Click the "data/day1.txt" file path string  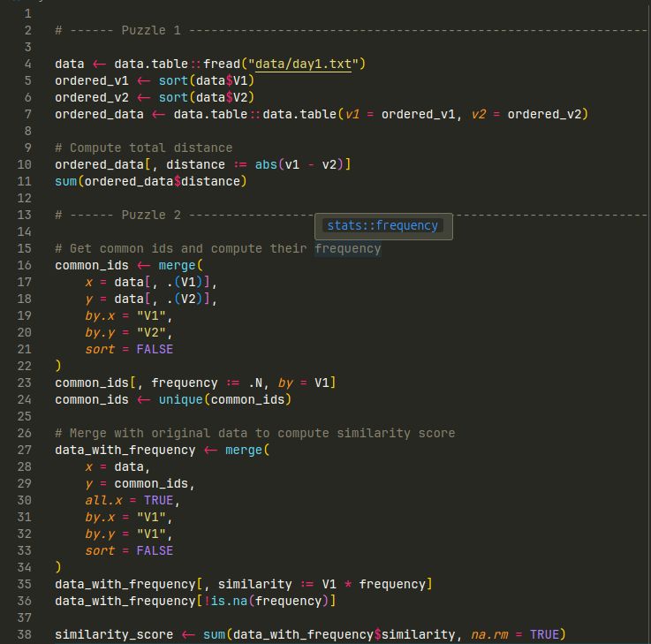click(303, 64)
